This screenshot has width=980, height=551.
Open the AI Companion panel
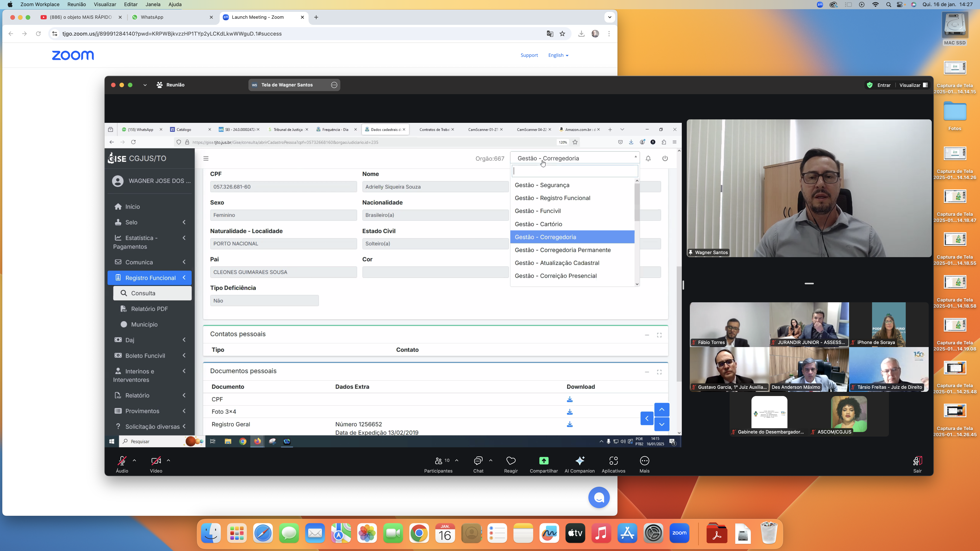tap(579, 461)
